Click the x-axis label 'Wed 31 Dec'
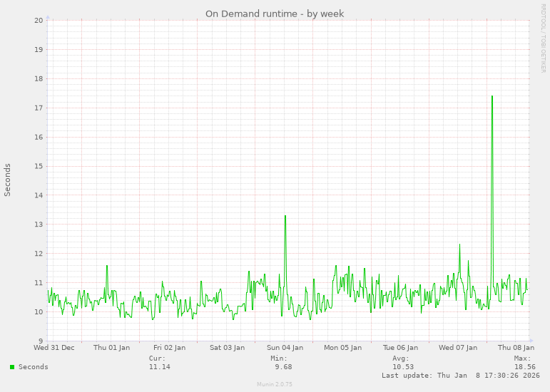Viewport: 550px width, 392px height. click(54, 348)
